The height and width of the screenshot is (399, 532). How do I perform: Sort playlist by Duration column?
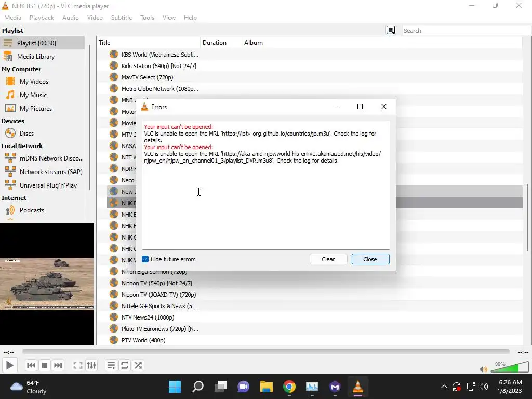pyautogui.click(x=221, y=43)
